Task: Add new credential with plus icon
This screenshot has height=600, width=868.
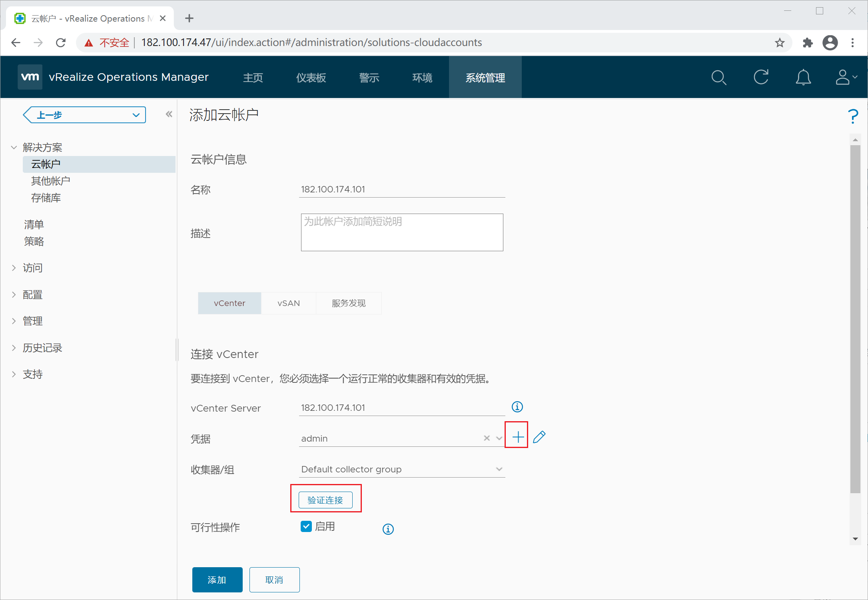Action: (x=518, y=437)
